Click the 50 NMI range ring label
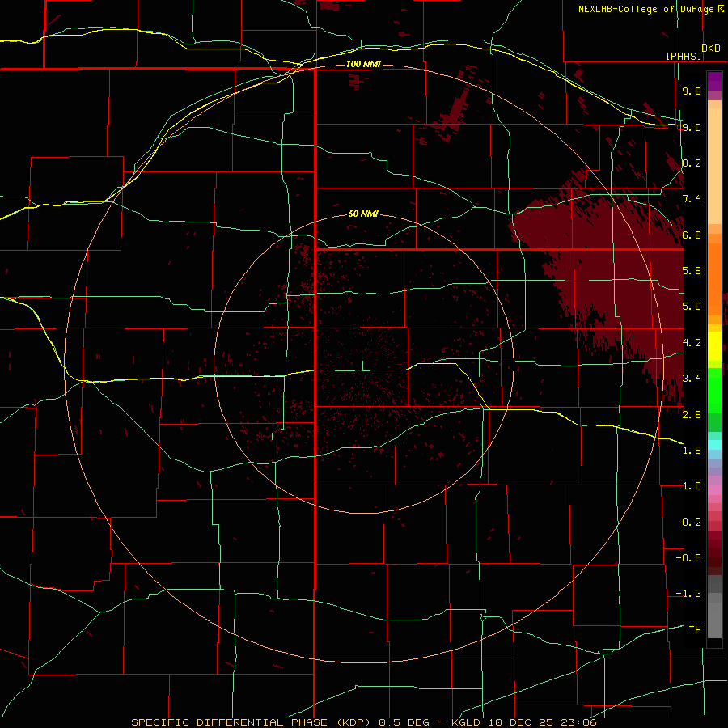This screenshot has width=728, height=728. point(363,214)
